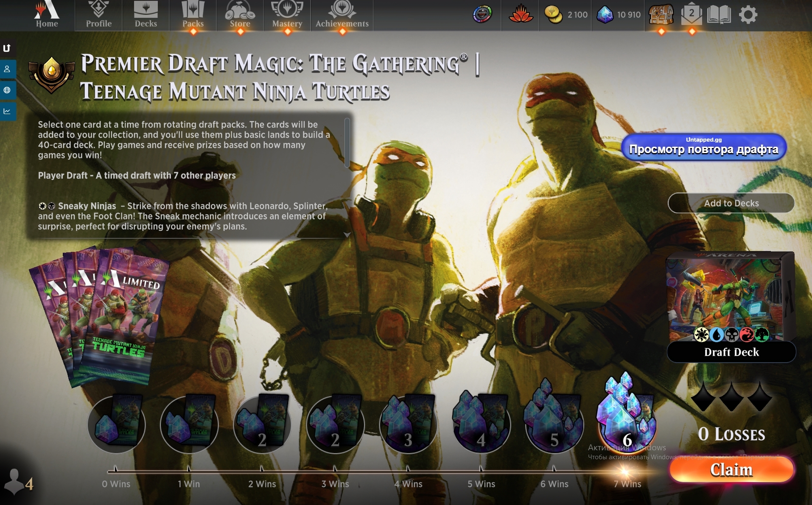This screenshot has height=505, width=812.
Task: Select the 0 Wins reward bubble
Action: [x=116, y=424]
